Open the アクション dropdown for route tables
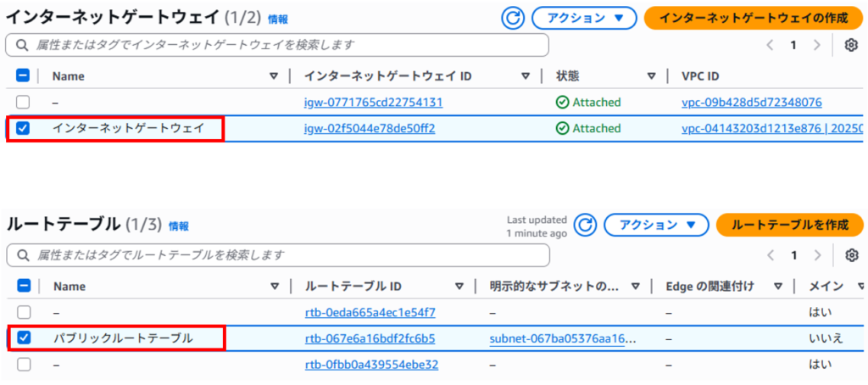 coord(657,225)
